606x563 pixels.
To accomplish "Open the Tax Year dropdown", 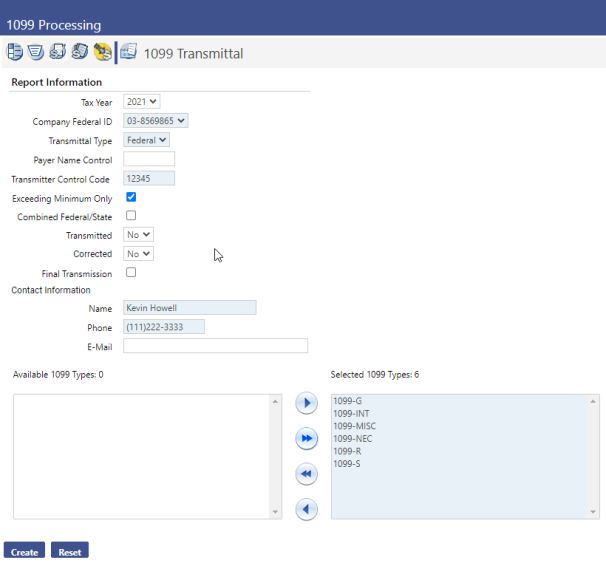I will click(142, 102).
